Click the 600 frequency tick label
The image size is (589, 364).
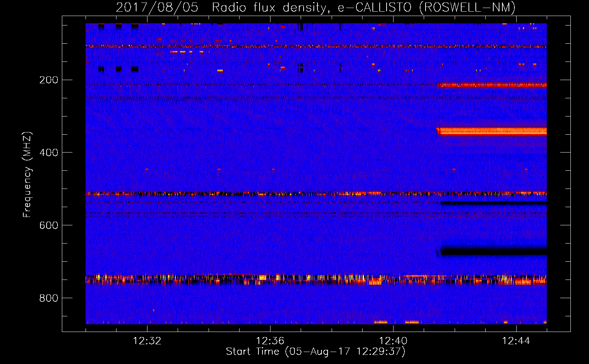click(49, 225)
